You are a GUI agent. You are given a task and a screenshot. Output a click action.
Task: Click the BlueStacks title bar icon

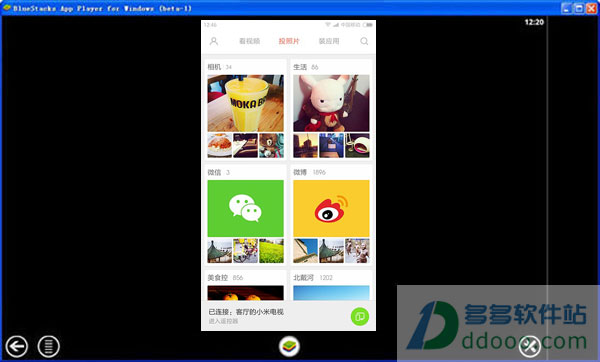pyautogui.click(x=7, y=8)
